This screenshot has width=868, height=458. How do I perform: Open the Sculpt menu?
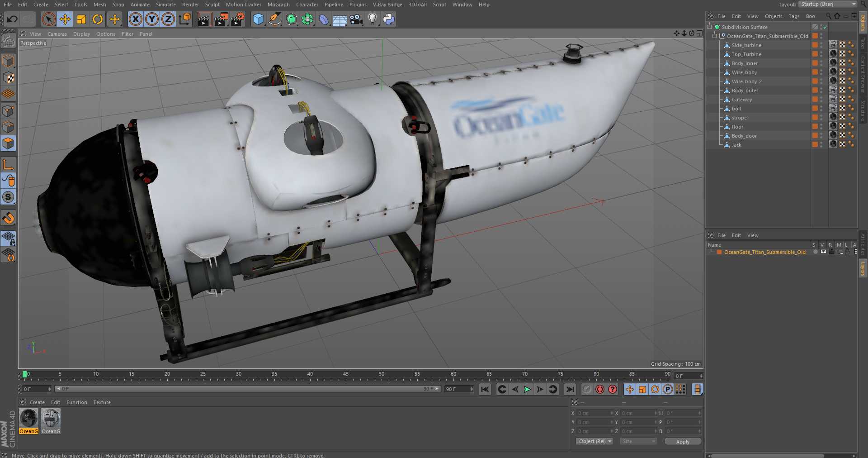tap(212, 5)
